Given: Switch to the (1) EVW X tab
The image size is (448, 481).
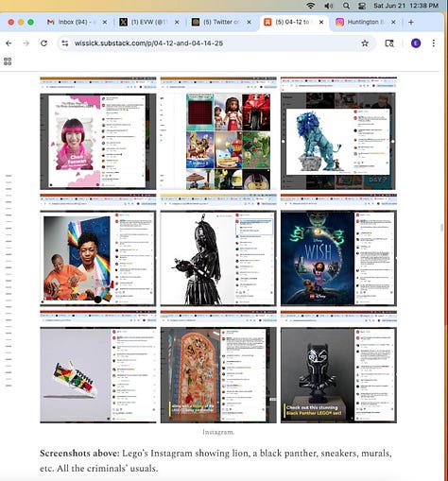Looking at the screenshot, I should [x=148, y=22].
